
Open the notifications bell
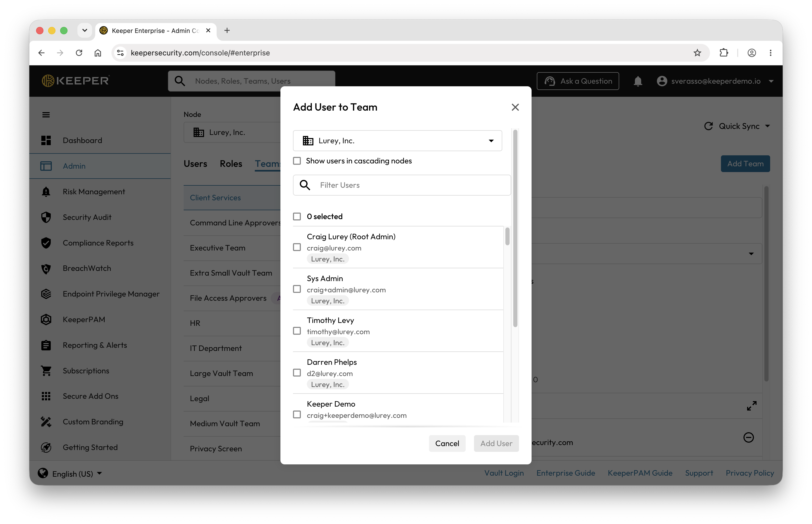(638, 81)
